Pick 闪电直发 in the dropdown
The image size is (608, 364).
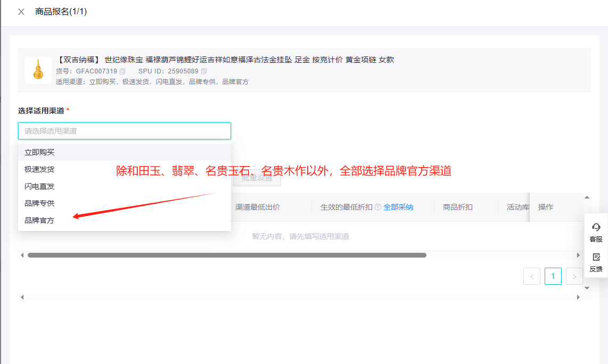point(39,186)
